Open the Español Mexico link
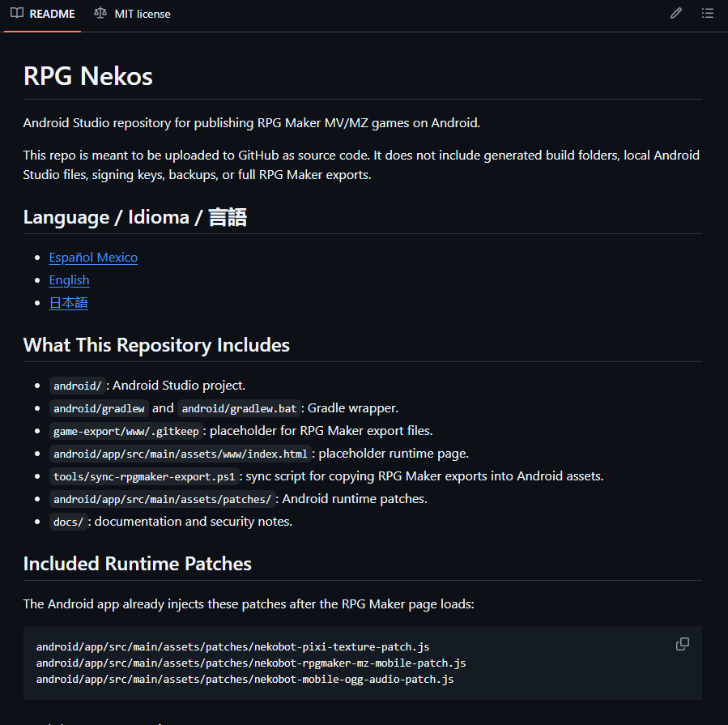 coord(93,258)
